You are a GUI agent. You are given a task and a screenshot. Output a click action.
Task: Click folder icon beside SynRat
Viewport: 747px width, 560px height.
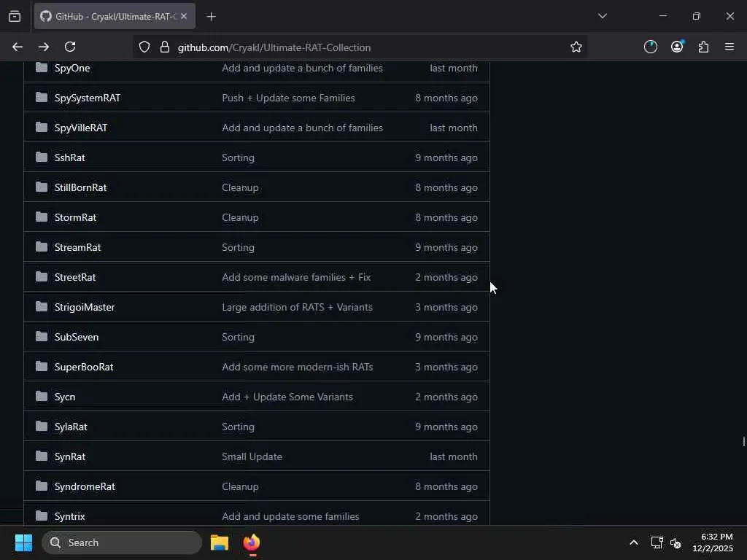tap(42, 456)
